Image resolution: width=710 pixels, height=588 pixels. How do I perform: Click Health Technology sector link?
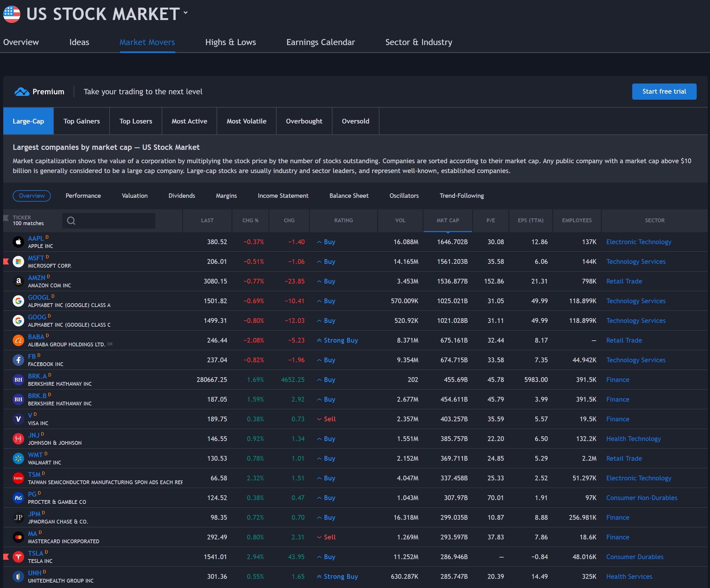(633, 438)
